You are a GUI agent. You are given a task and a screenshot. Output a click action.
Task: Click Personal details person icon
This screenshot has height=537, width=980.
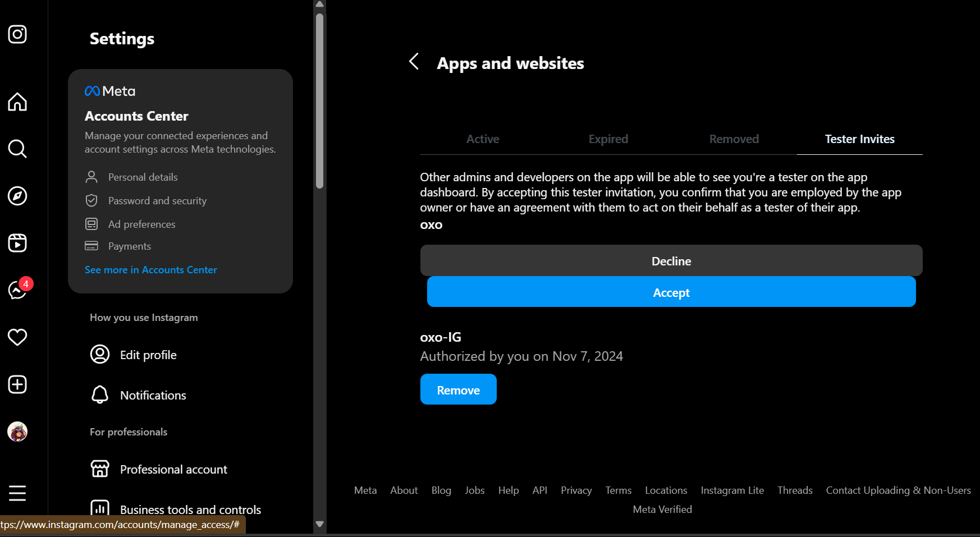click(91, 177)
